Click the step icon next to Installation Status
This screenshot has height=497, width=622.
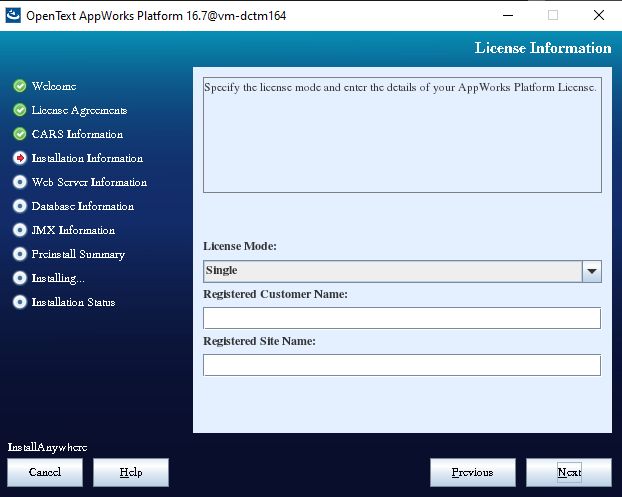click(20, 302)
